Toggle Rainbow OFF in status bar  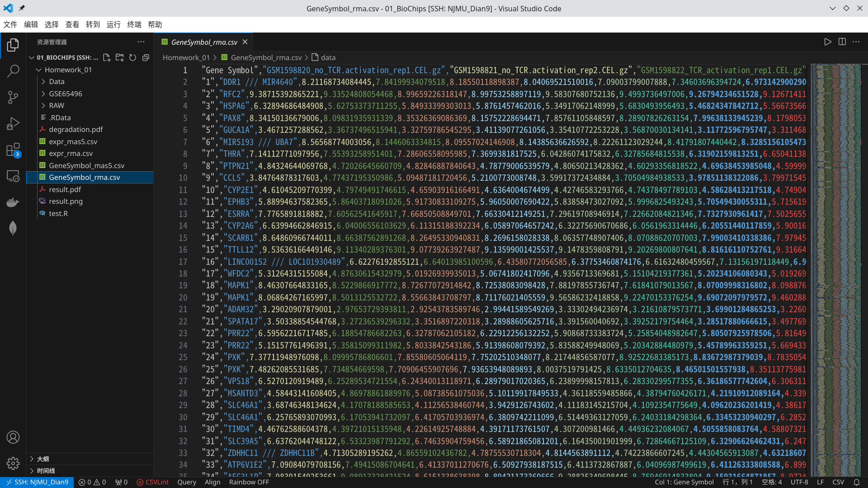[x=249, y=482]
